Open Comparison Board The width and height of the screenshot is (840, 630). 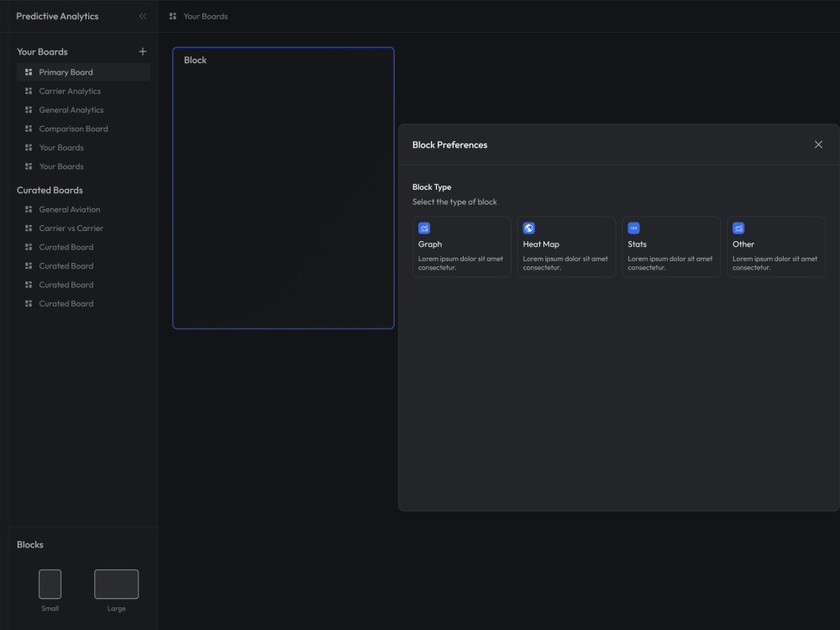click(x=83, y=129)
